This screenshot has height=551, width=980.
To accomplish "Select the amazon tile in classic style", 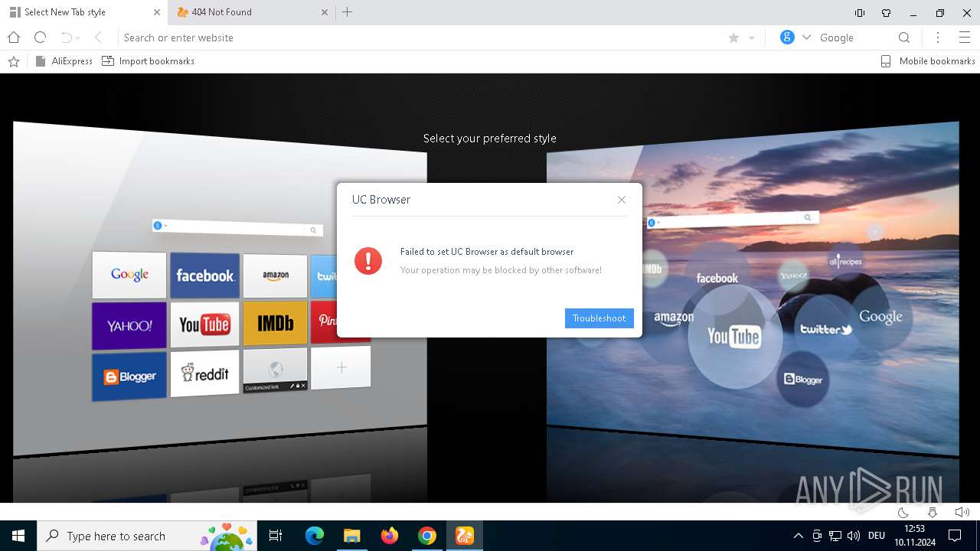I will pyautogui.click(x=276, y=275).
